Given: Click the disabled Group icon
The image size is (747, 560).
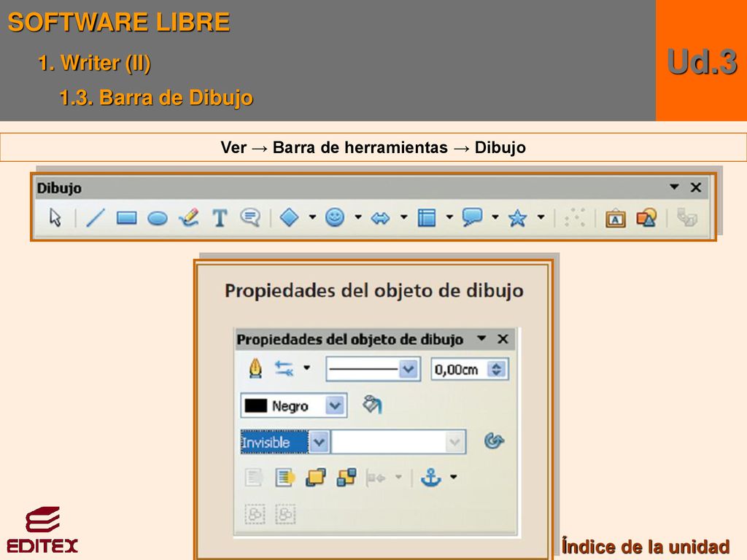Looking at the screenshot, I should point(255,514).
